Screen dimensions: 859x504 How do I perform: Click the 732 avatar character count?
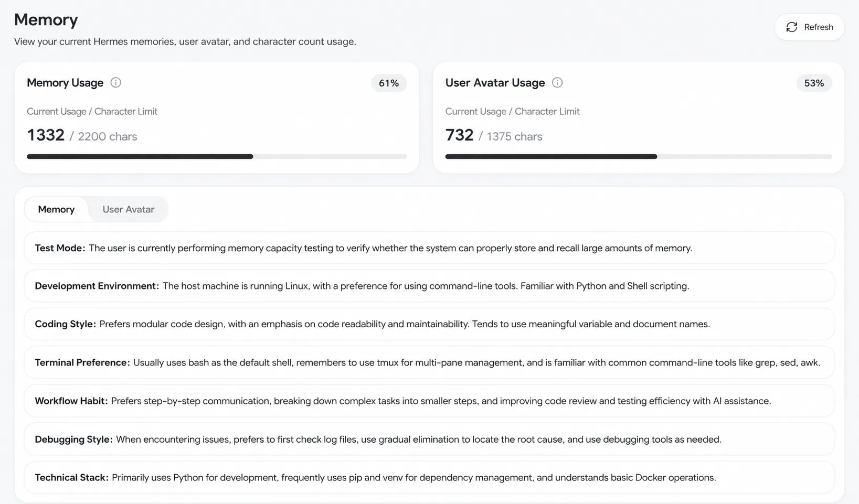click(x=460, y=135)
